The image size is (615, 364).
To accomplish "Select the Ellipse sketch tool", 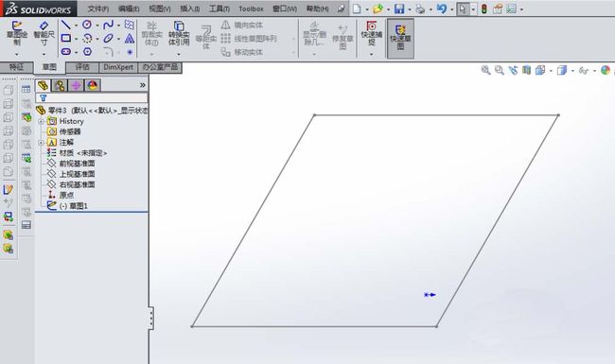I will pos(108,38).
